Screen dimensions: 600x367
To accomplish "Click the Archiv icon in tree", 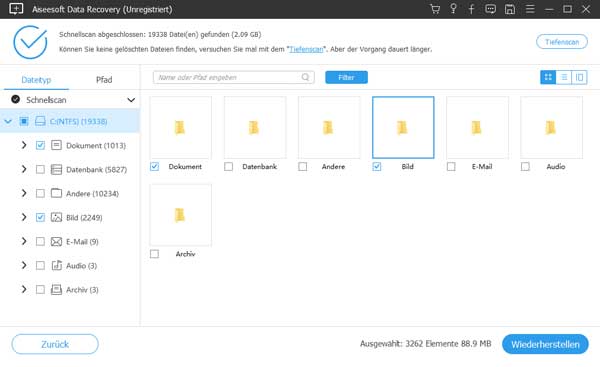I will point(56,289).
